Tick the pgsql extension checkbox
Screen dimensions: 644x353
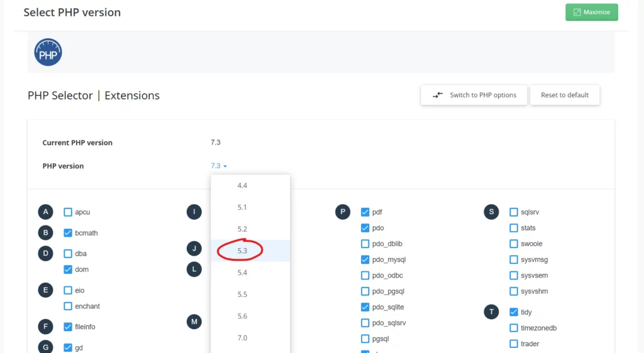click(365, 339)
